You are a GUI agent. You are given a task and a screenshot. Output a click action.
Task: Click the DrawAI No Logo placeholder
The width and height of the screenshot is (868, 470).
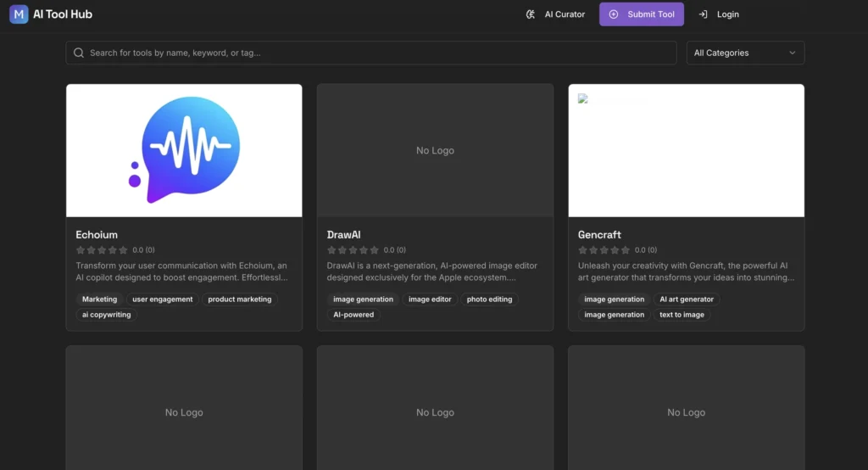[x=435, y=150]
